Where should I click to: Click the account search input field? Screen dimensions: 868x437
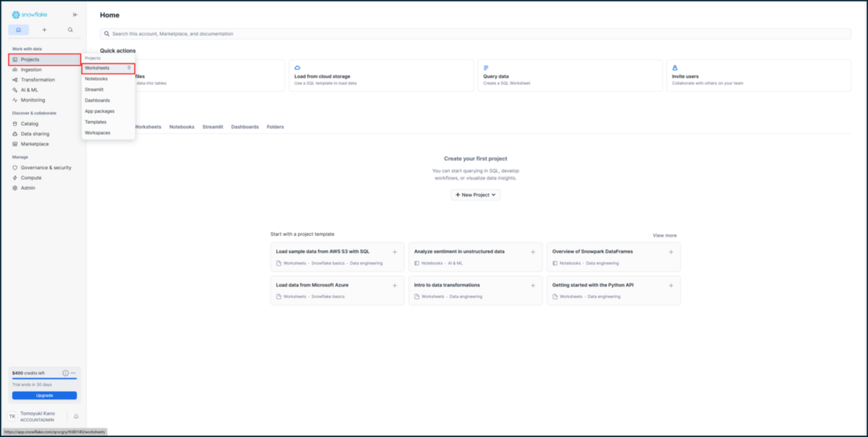(475, 33)
